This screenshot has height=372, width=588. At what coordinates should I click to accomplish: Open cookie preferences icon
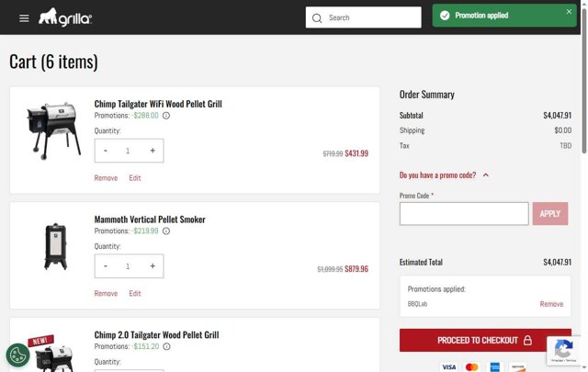17,355
